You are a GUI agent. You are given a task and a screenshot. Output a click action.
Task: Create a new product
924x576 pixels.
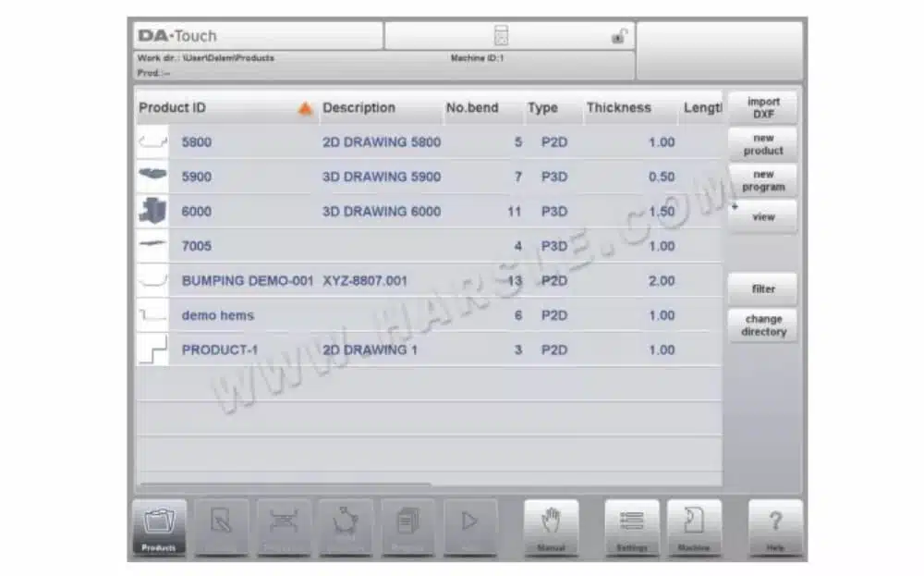(x=763, y=144)
